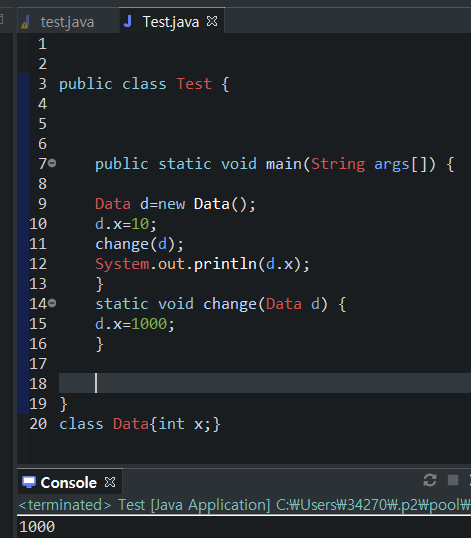
Task: Click the Console monitor icon
Action: coord(29,482)
